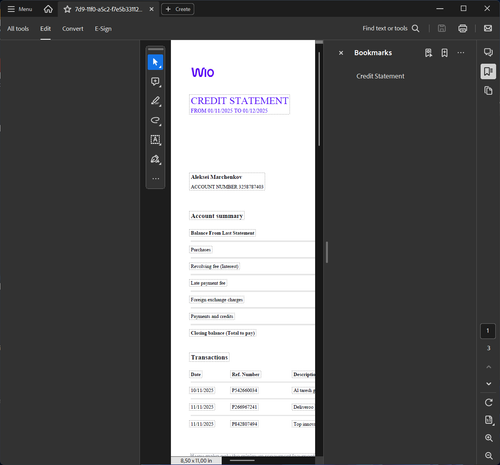Image resolution: width=500 pixels, height=465 pixels.
Task: Pick the freehand draw lasso tool
Action: pyautogui.click(x=155, y=120)
